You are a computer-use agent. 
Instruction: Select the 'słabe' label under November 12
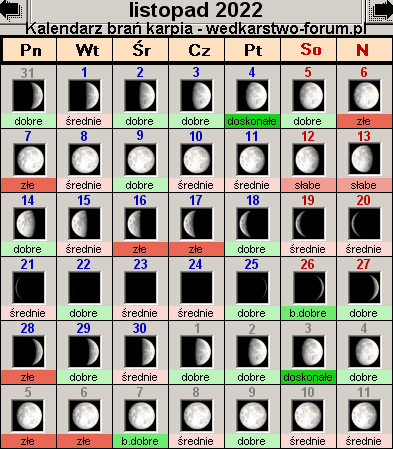(x=308, y=185)
